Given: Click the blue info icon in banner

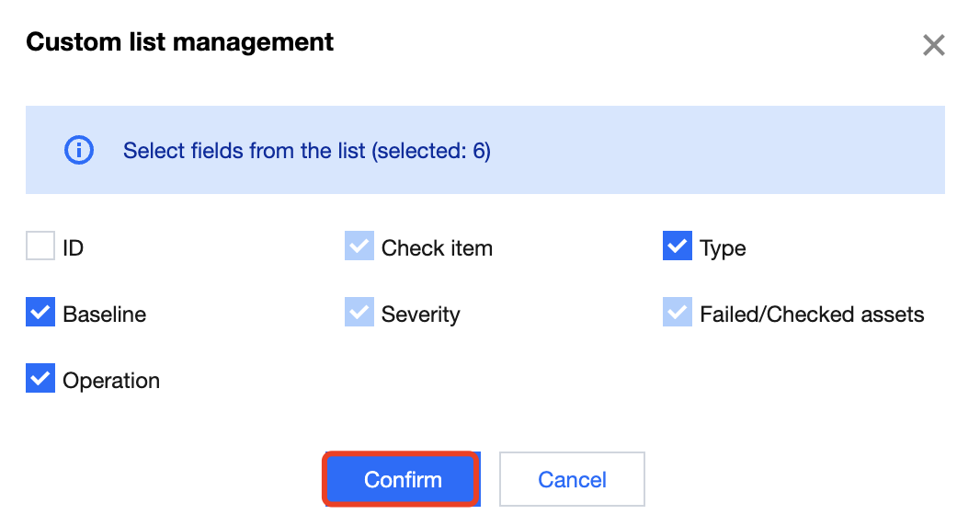Looking at the screenshot, I should [79, 150].
